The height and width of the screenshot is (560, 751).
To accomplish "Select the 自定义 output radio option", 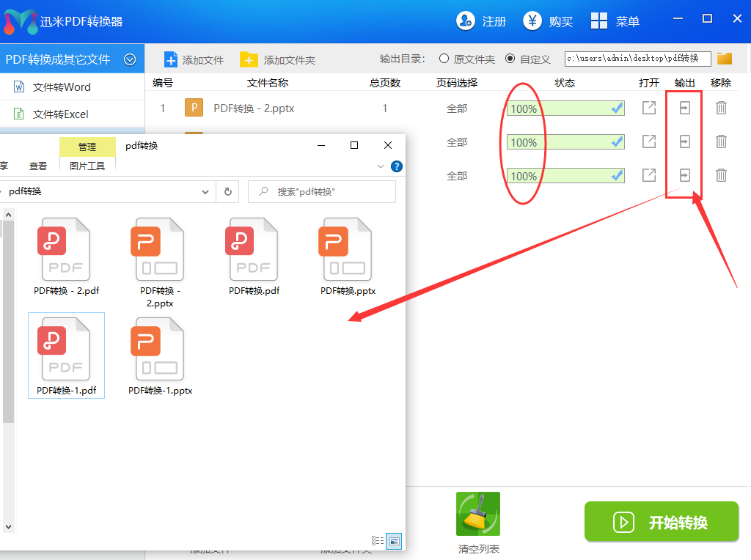I will pos(510,59).
